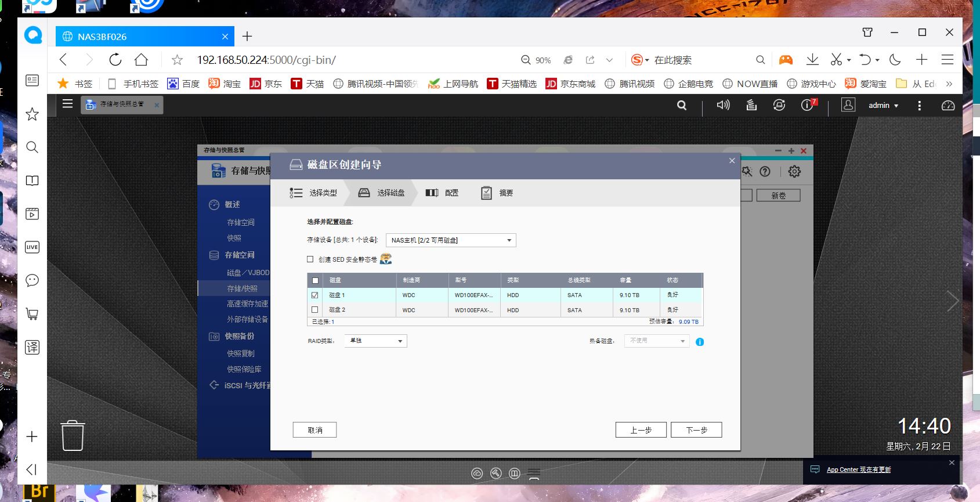The height and width of the screenshot is (502, 980).
Task: Open the volume control speaker icon
Action: (723, 105)
